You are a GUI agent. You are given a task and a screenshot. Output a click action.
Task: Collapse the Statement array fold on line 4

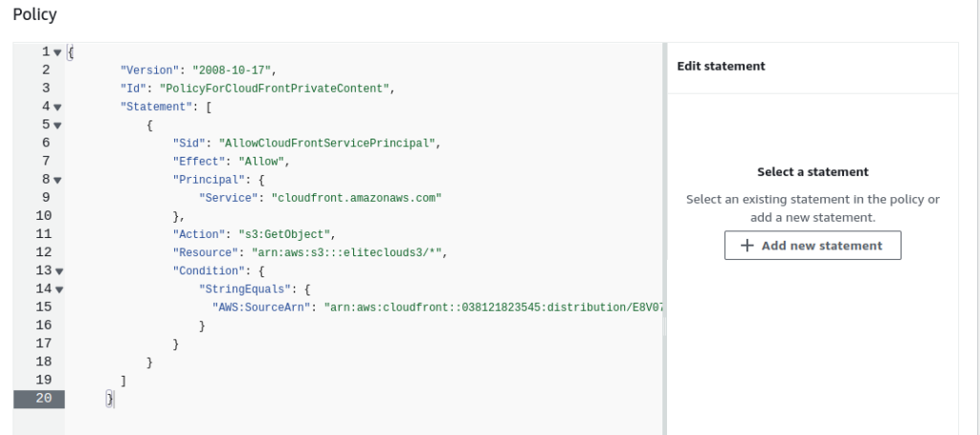pos(57,107)
